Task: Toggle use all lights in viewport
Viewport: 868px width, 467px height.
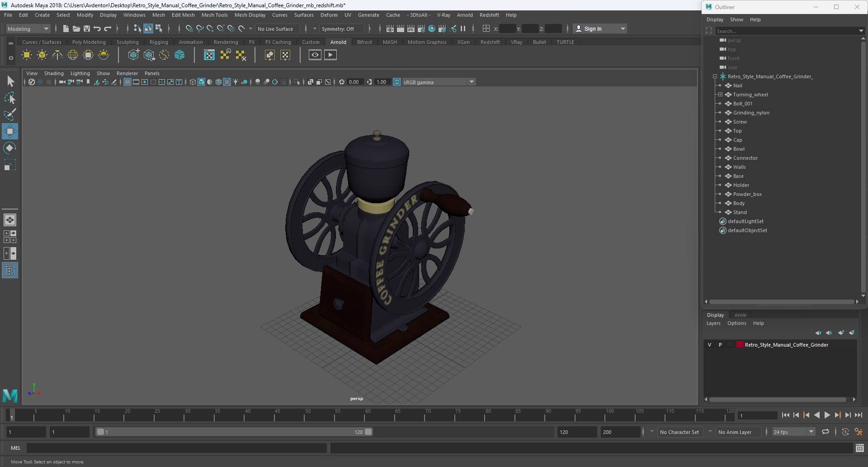Action: [236, 82]
